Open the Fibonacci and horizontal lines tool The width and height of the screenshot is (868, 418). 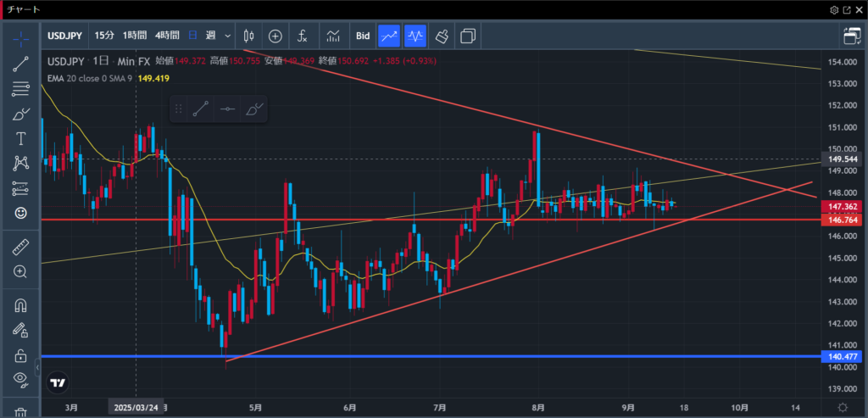click(20, 88)
